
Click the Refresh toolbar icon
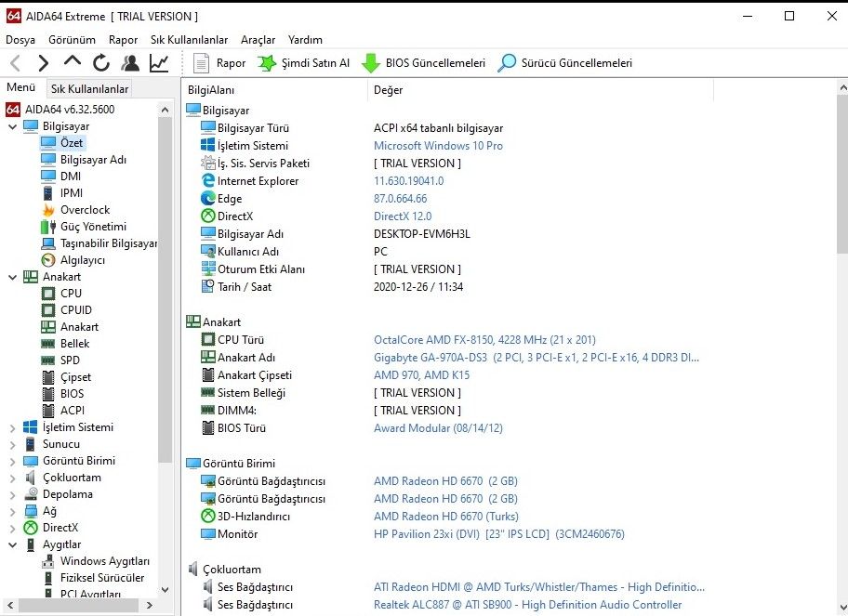[101, 63]
